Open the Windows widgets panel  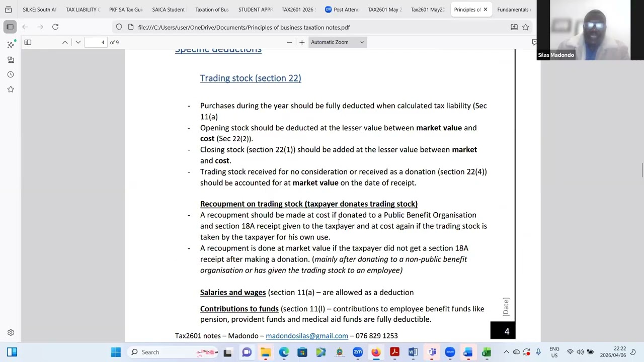click(x=12, y=352)
